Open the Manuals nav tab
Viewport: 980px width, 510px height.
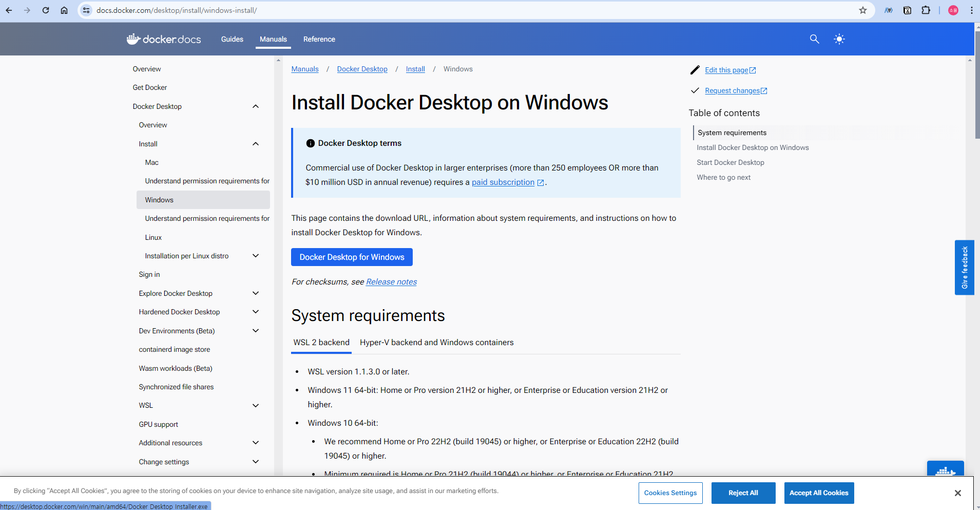[x=273, y=39]
